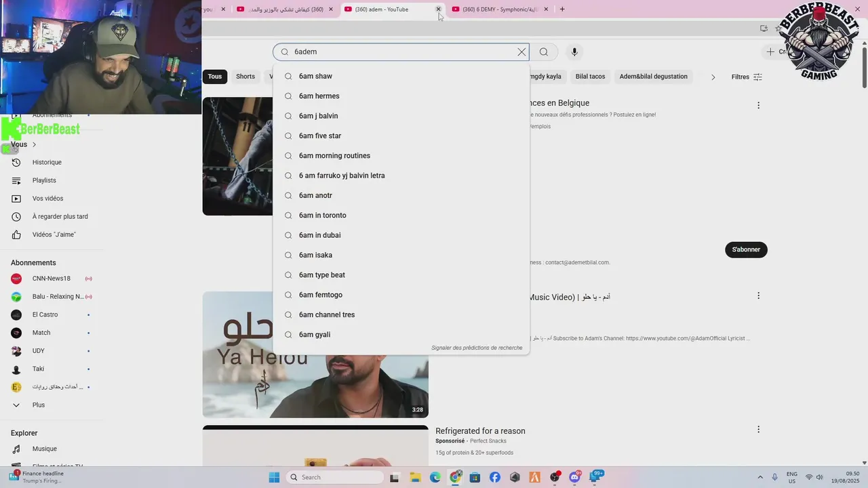Open more options for Refrigerated for a reason ad
Image resolution: width=868 pixels, height=488 pixels.
[758, 430]
